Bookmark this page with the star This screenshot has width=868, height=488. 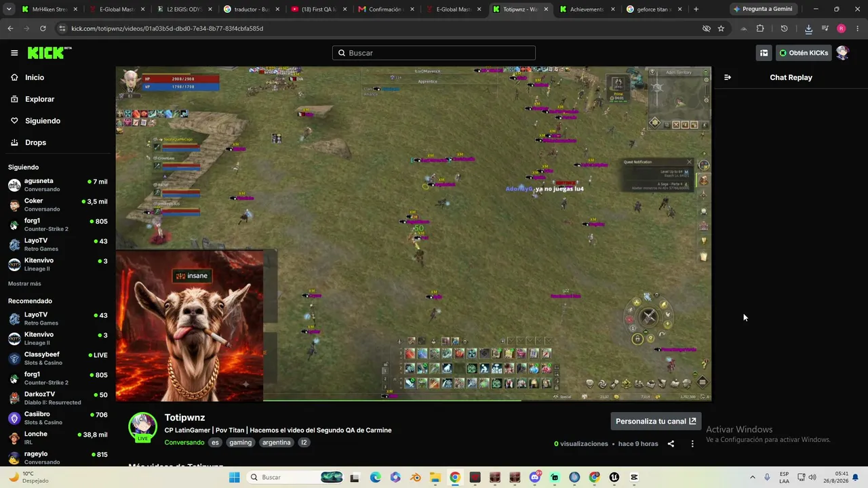(721, 28)
